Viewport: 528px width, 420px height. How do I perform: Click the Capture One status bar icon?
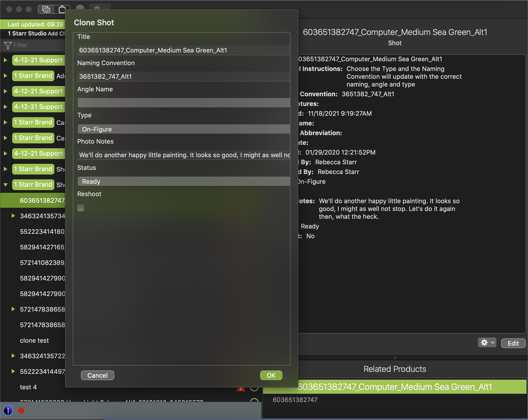[8, 411]
